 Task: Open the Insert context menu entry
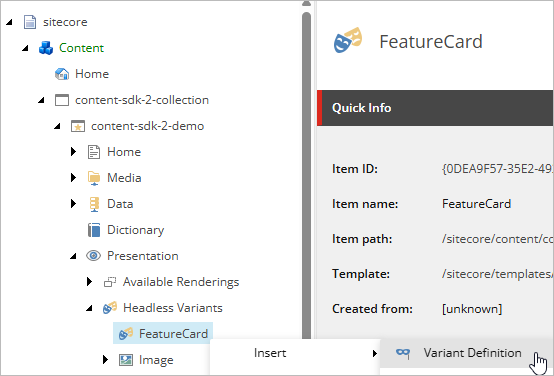[295, 353]
